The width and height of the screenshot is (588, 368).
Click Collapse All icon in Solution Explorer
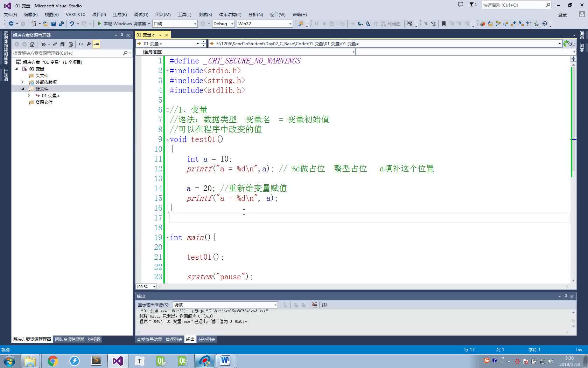pos(63,44)
